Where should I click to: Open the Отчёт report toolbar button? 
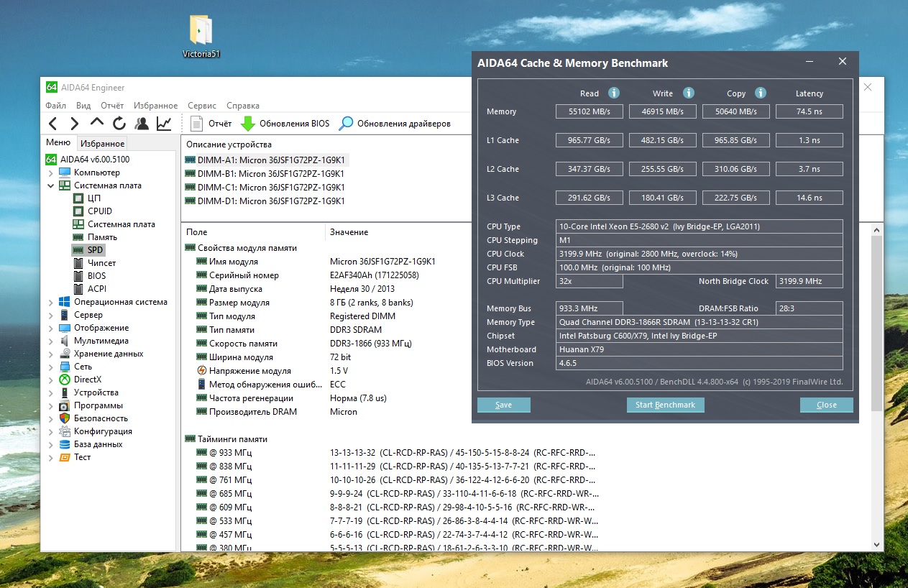(x=211, y=124)
